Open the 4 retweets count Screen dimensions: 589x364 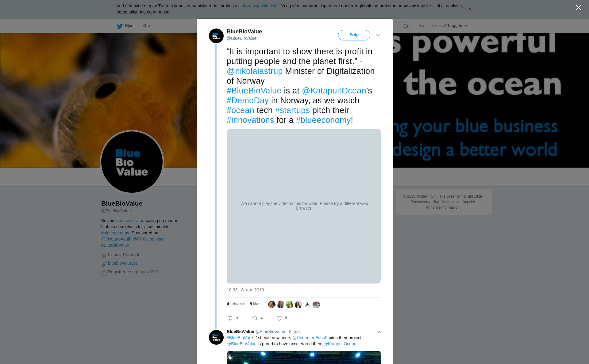pos(237,304)
